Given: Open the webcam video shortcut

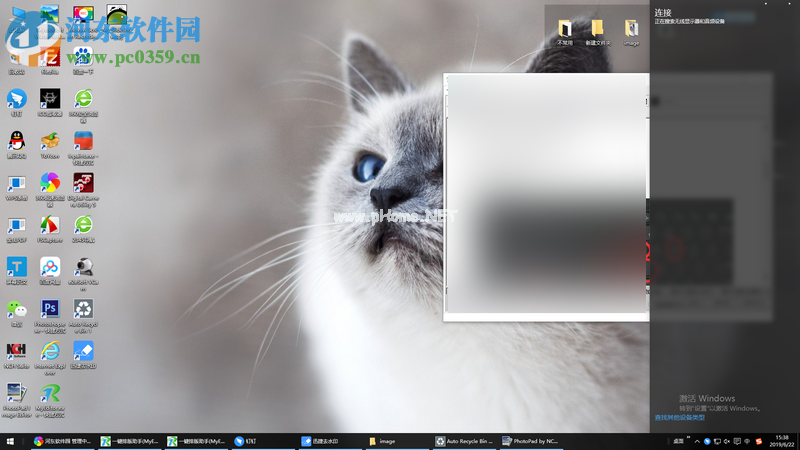Looking at the screenshot, I should [83, 274].
